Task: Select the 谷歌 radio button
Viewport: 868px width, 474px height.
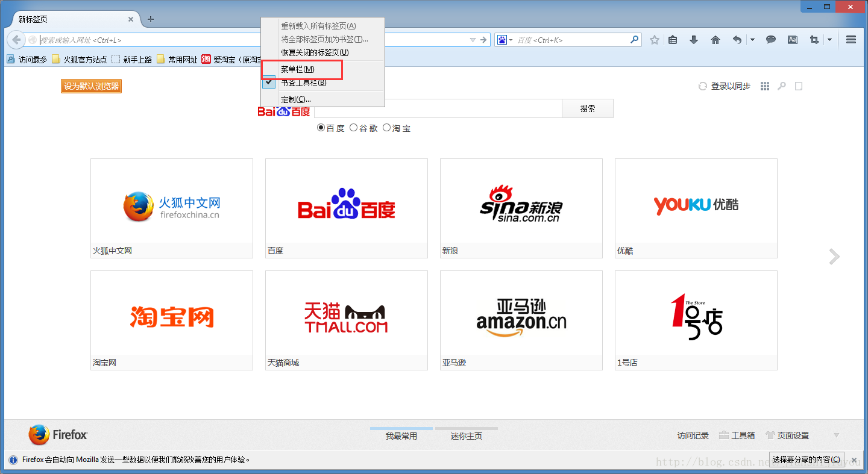Action: pyautogui.click(x=354, y=128)
